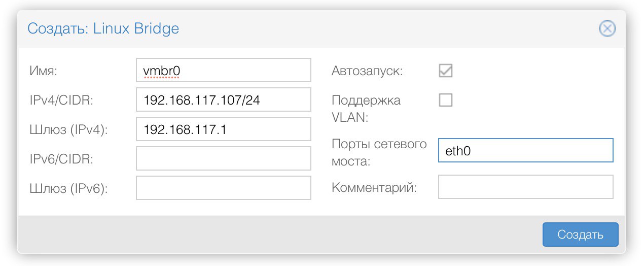This screenshot has width=644, height=266.
Task: Click the Шлюз (IPv4): label
Action: click(x=69, y=130)
